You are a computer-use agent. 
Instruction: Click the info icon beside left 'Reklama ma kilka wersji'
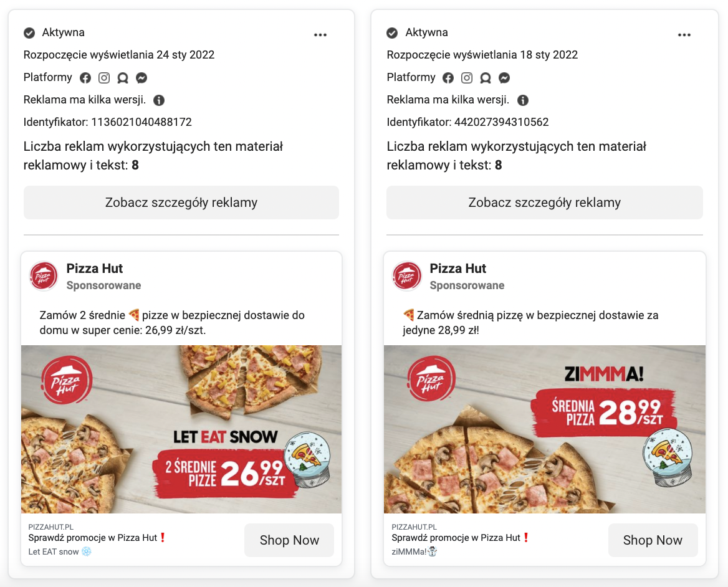(159, 100)
